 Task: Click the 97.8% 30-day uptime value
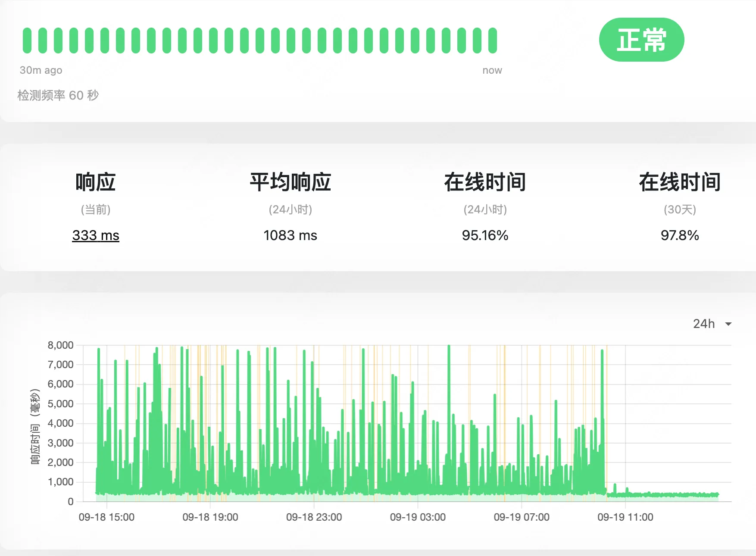coord(680,235)
